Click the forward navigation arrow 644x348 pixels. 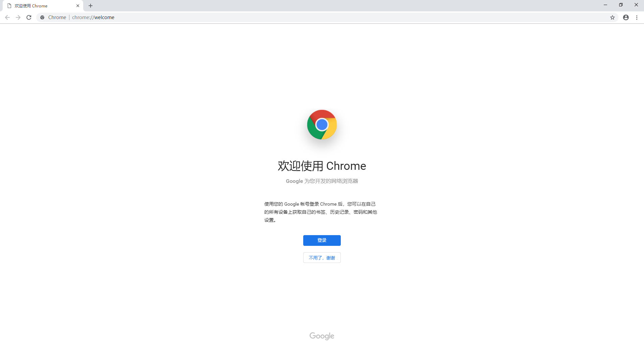click(x=18, y=17)
